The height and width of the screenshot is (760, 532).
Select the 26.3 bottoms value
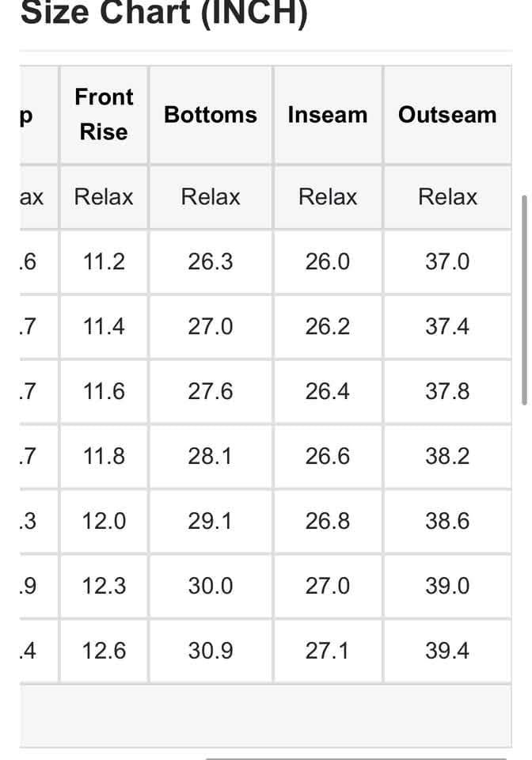coord(211,262)
